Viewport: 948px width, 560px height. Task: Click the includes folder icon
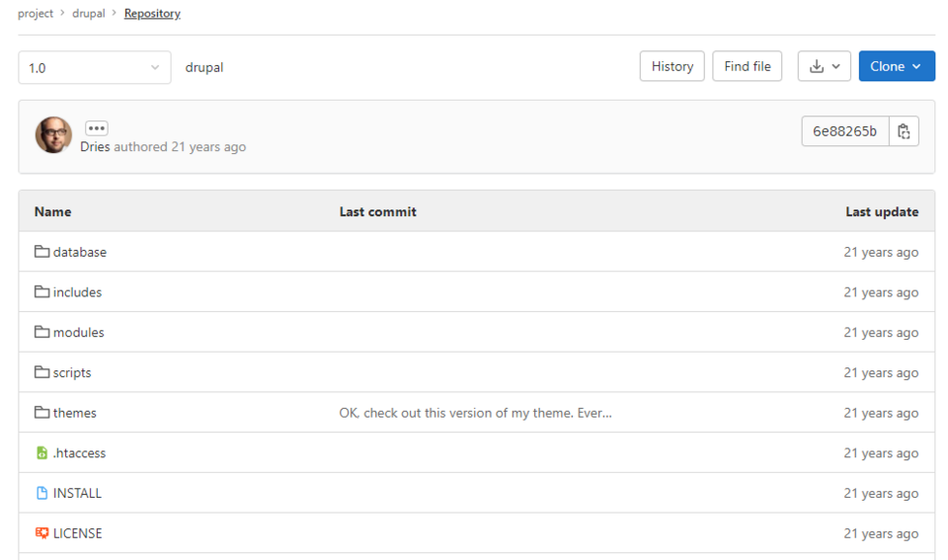pos(41,292)
